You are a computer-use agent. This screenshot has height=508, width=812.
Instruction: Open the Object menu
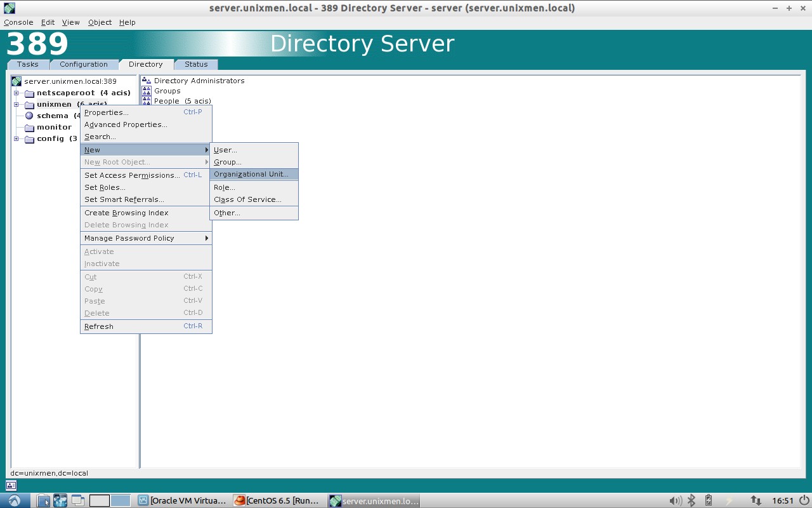click(100, 22)
